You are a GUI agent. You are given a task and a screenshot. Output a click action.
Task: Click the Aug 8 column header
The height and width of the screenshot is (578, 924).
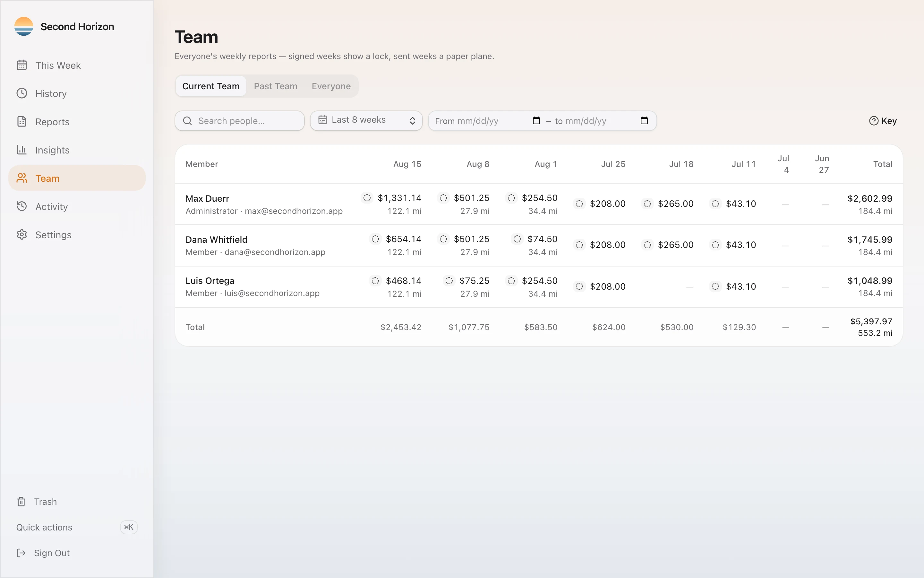[x=478, y=164]
